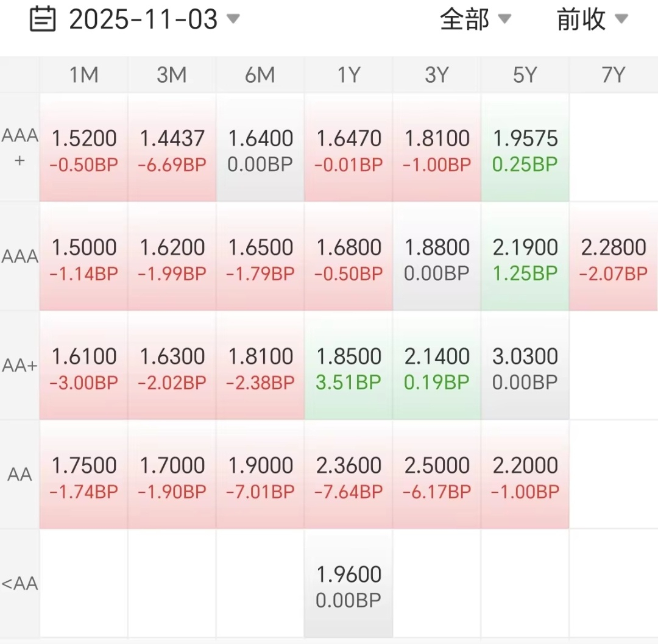Tap the AA 1Y cell showing 2.3600

click(348, 475)
